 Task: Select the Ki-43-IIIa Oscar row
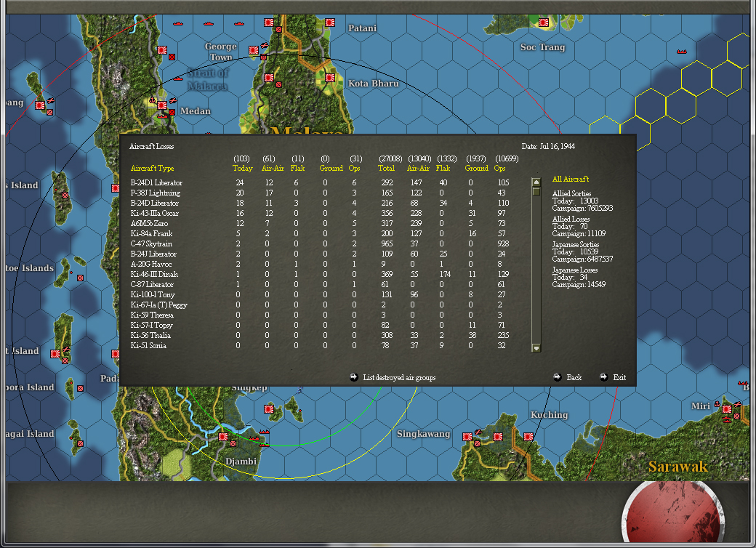[x=321, y=213]
